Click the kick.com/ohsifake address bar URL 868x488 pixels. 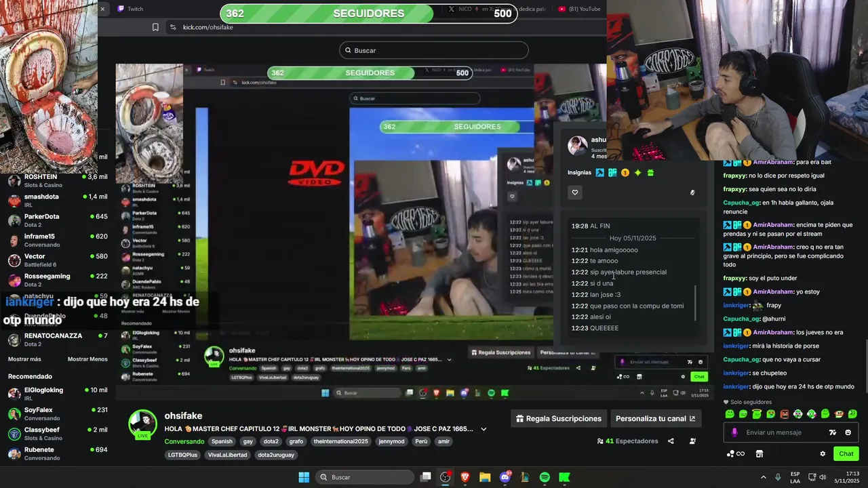click(208, 27)
